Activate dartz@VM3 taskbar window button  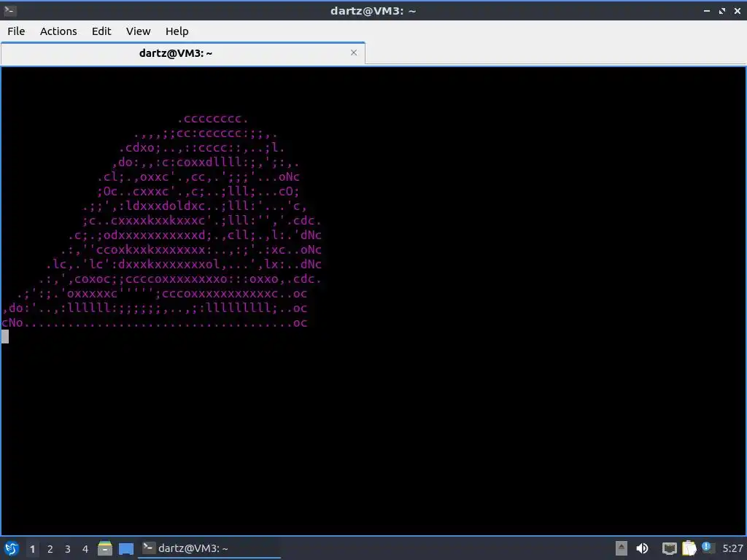click(209, 548)
